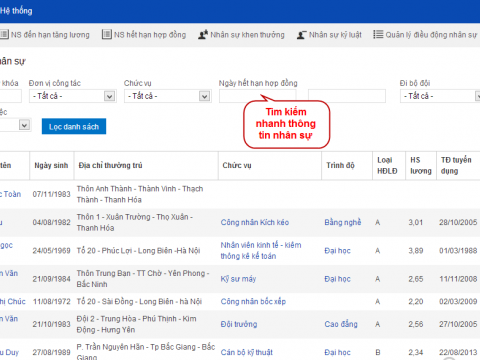Select address Thôn Trung Bạn - TT Chờ
480x360 pixels.
tap(143, 279)
